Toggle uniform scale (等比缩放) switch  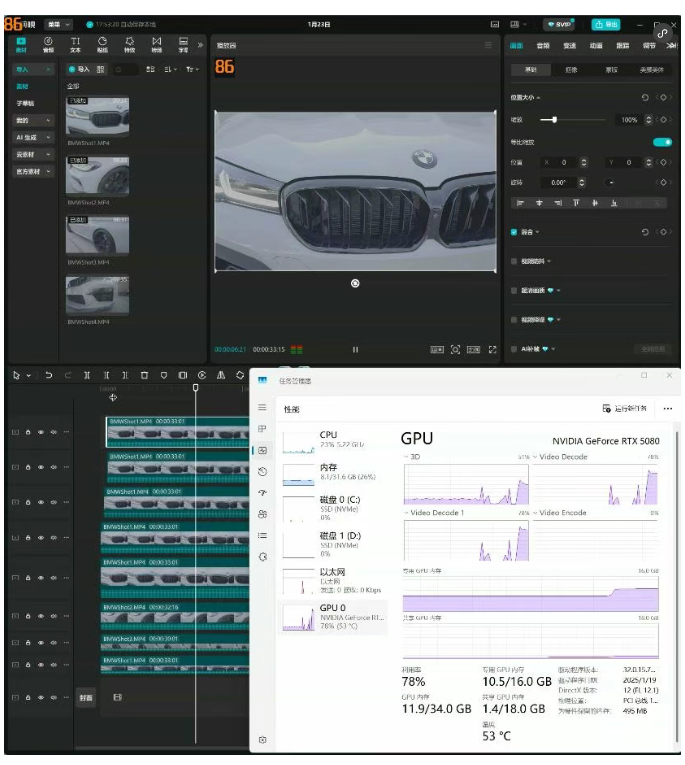[662, 142]
